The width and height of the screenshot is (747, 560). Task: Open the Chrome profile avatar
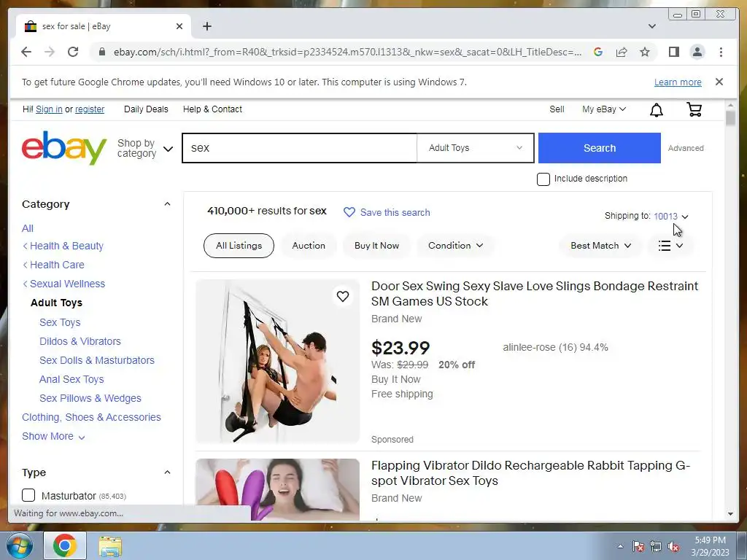[x=697, y=52]
